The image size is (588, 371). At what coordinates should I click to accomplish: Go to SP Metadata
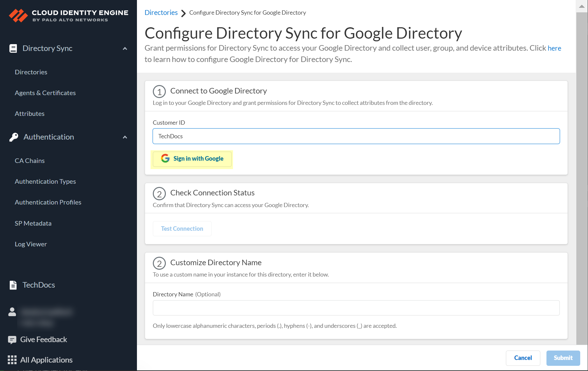click(x=33, y=223)
